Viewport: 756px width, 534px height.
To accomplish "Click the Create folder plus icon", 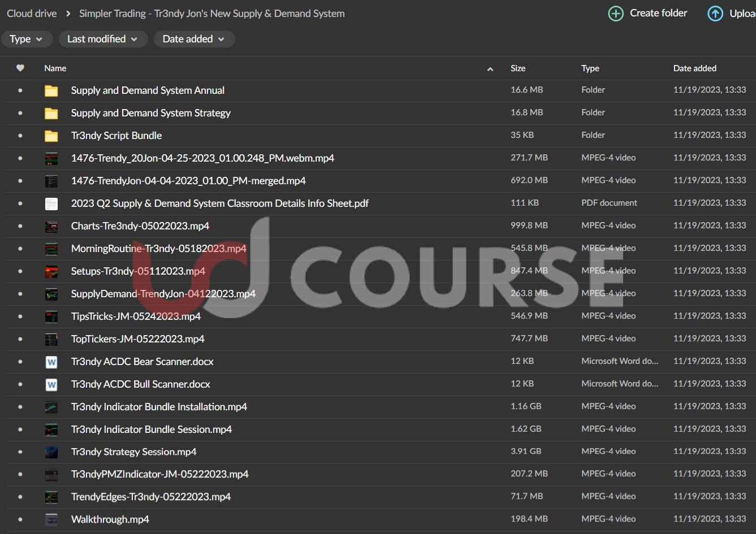I will (616, 14).
